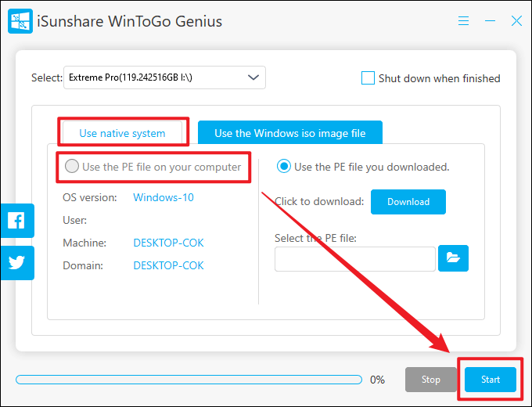This screenshot has height=407, width=532.
Task: Click the Start button
Action: click(491, 379)
